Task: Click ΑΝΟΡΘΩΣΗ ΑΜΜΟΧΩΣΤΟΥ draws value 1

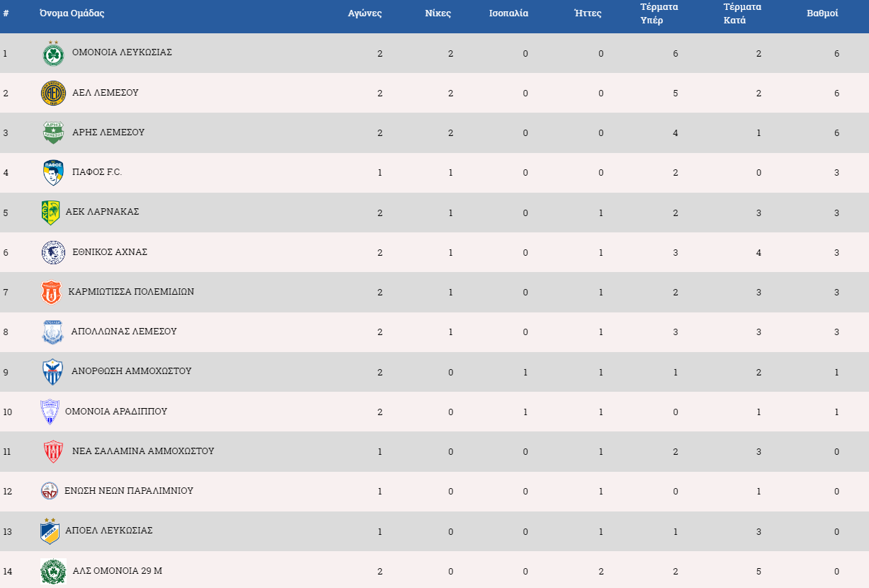Action: click(x=526, y=373)
